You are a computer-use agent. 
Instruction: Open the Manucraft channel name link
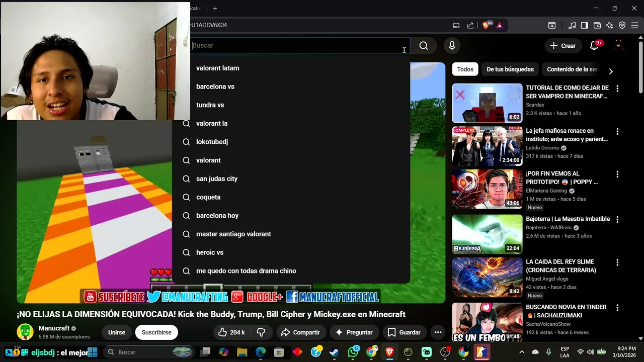(54, 328)
